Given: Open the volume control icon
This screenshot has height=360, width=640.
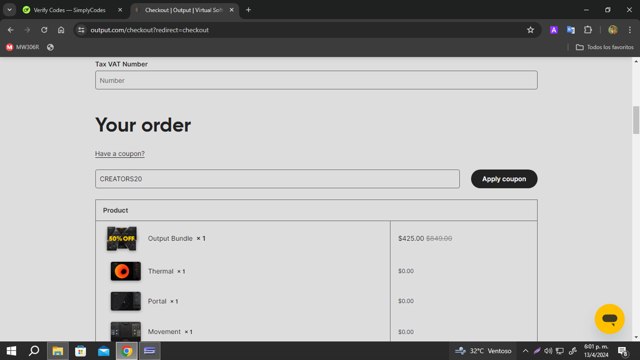Looking at the screenshot, I should (548, 351).
